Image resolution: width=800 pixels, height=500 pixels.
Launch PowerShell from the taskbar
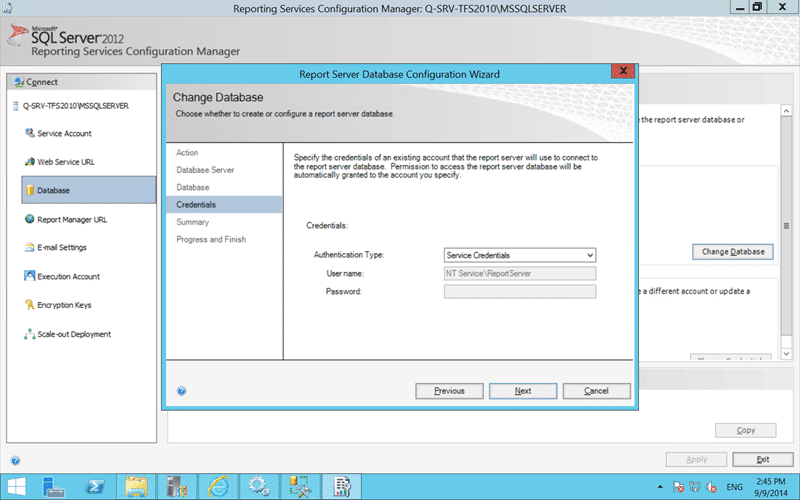(95, 486)
